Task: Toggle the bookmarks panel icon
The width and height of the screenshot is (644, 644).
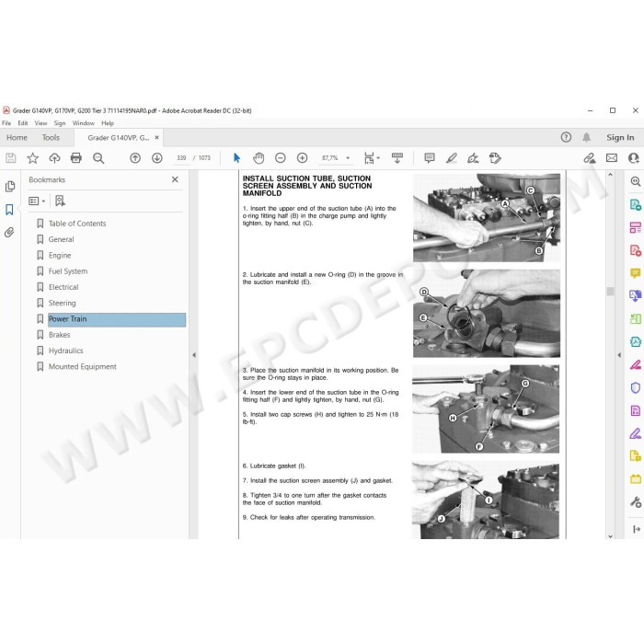Action: tap(9, 210)
